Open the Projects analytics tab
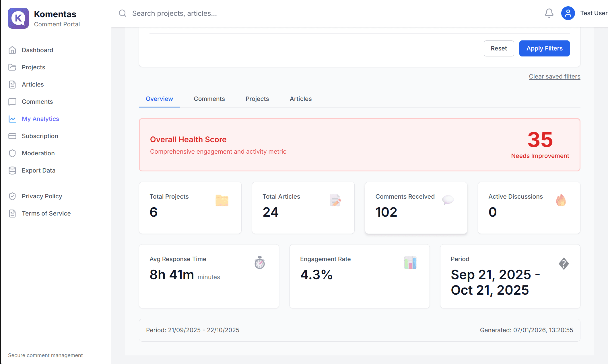Viewport: 608px width, 364px height. point(257,99)
